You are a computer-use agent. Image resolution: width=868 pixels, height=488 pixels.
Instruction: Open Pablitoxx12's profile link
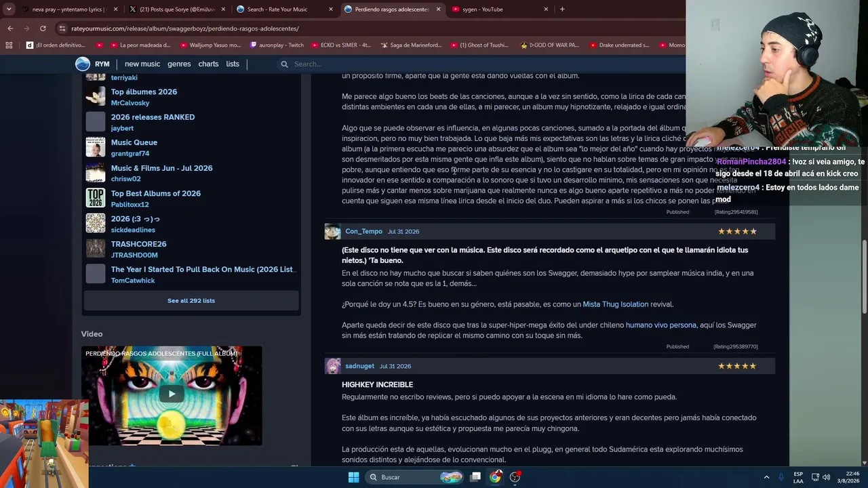pyautogui.click(x=130, y=205)
